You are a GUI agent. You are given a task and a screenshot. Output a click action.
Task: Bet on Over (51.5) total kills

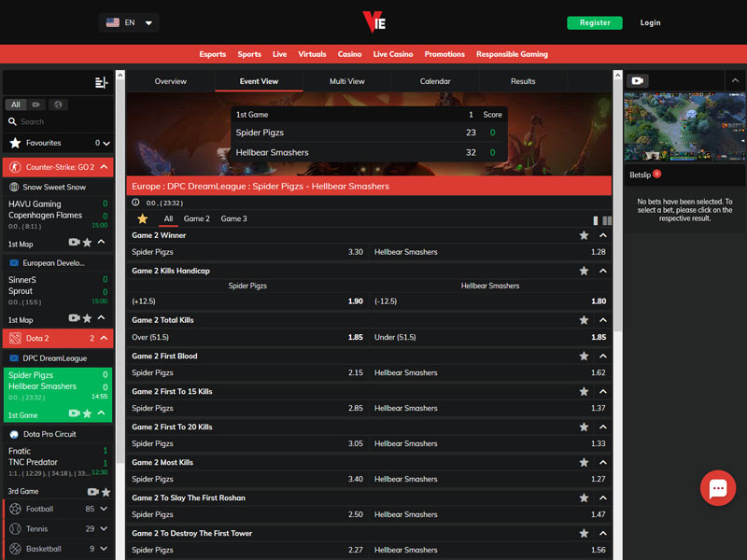click(x=247, y=337)
